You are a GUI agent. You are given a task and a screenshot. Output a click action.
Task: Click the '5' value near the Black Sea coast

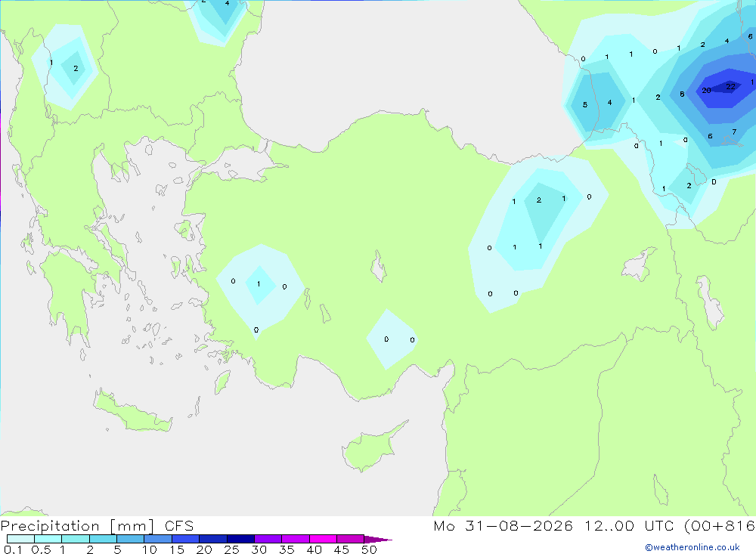585,104
